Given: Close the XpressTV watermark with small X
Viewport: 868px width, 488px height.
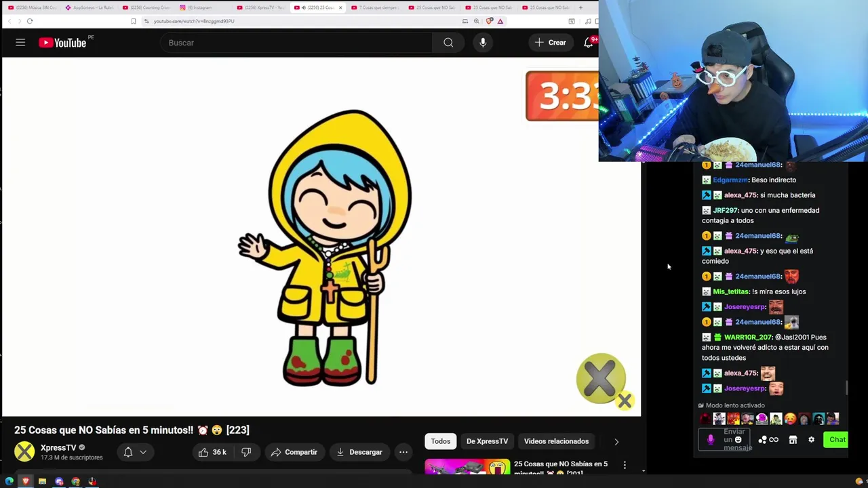Looking at the screenshot, I should click(625, 401).
